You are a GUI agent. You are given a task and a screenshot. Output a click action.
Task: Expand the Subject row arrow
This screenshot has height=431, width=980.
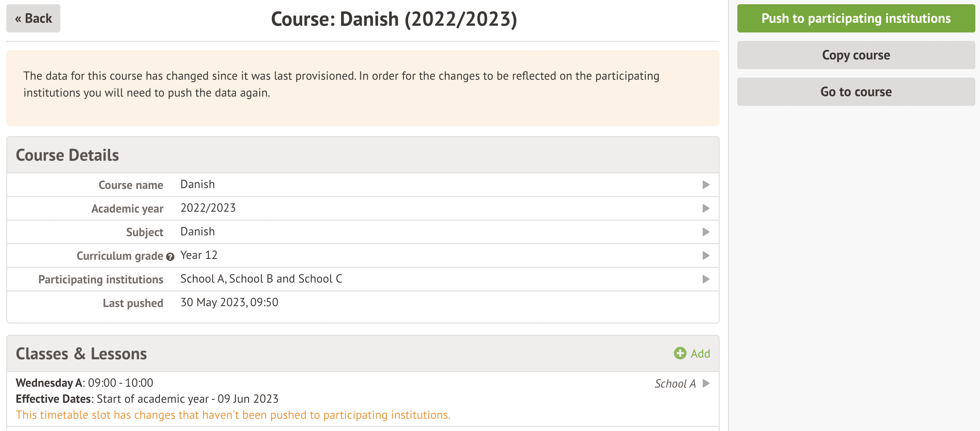point(706,232)
